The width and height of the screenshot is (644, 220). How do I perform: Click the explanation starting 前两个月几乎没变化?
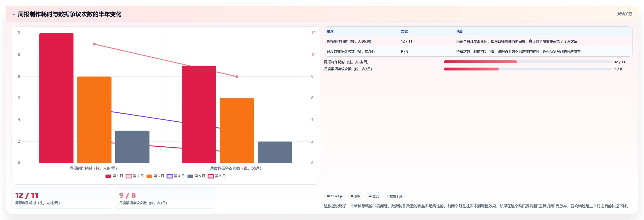(517, 41)
